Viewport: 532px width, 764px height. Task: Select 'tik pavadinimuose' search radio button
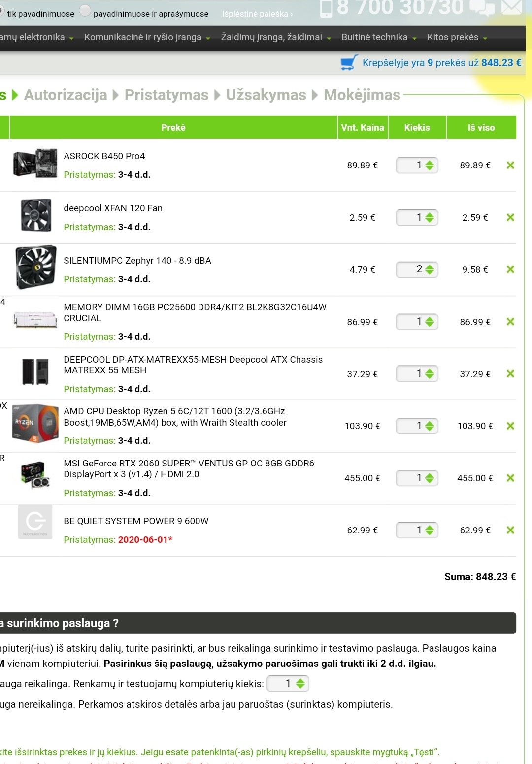tap(1, 11)
